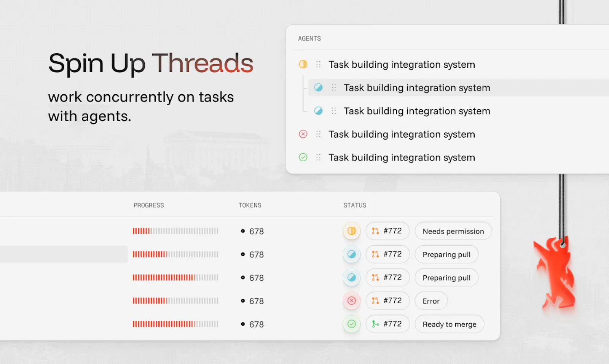609x364 pixels.
Task: Click the pull request icon in Needs permission row
Action: coord(375,231)
